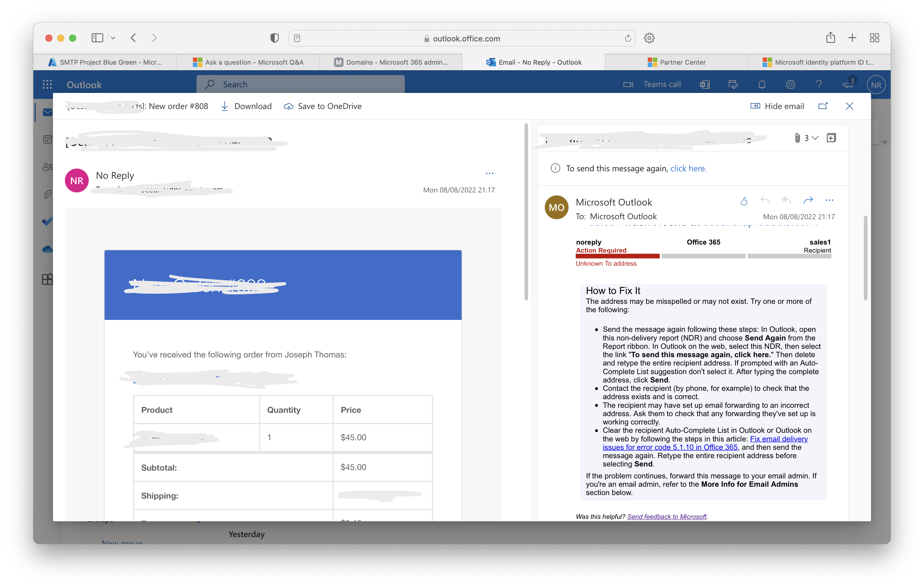Click the email pane scrollbar

pyautogui.click(x=865, y=258)
